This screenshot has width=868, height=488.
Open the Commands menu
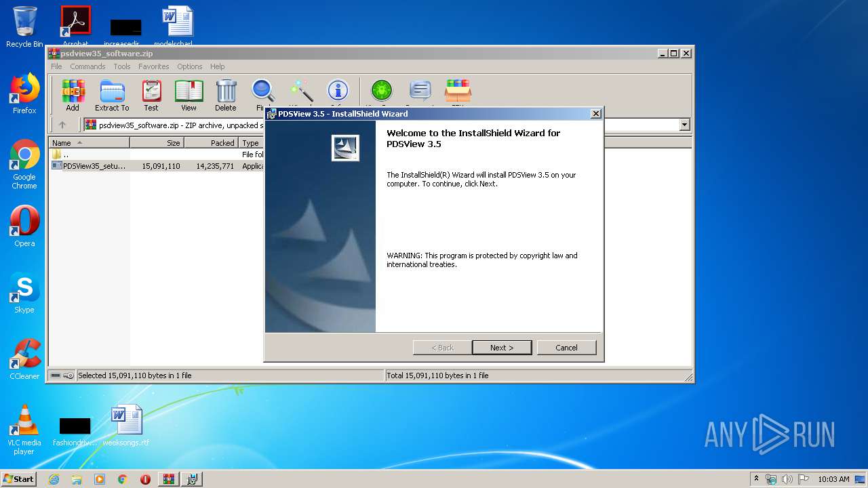(87, 66)
